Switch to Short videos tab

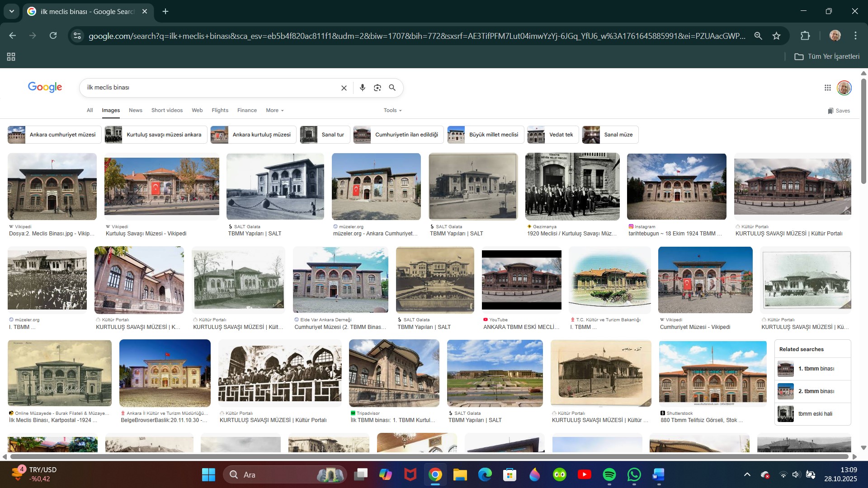point(167,110)
